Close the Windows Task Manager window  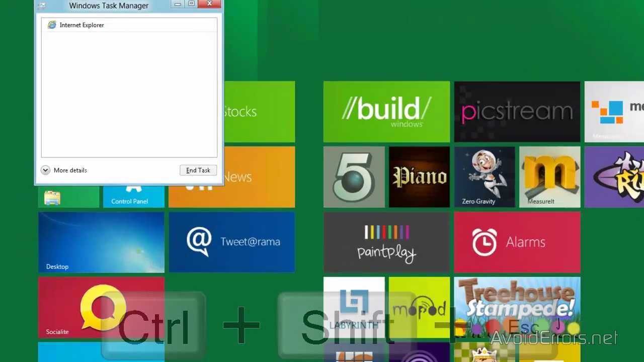point(209,4)
